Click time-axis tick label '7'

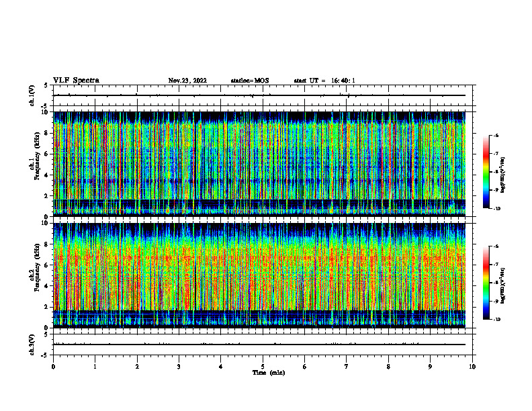click(x=347, y=367)
